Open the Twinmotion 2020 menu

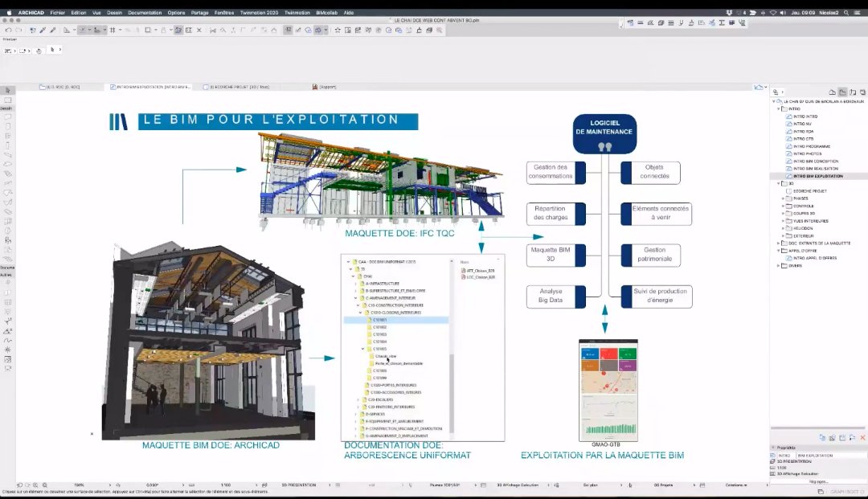[259, 12]
